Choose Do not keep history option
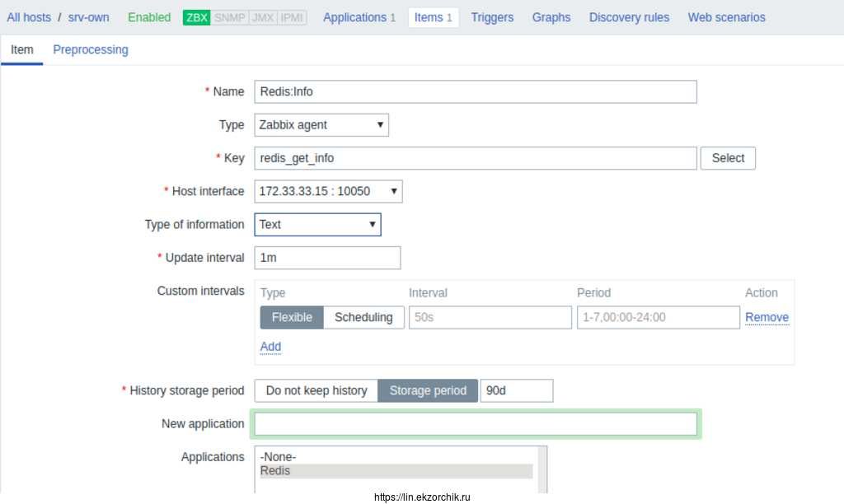 pyautogui.click(x=316, y=391)
